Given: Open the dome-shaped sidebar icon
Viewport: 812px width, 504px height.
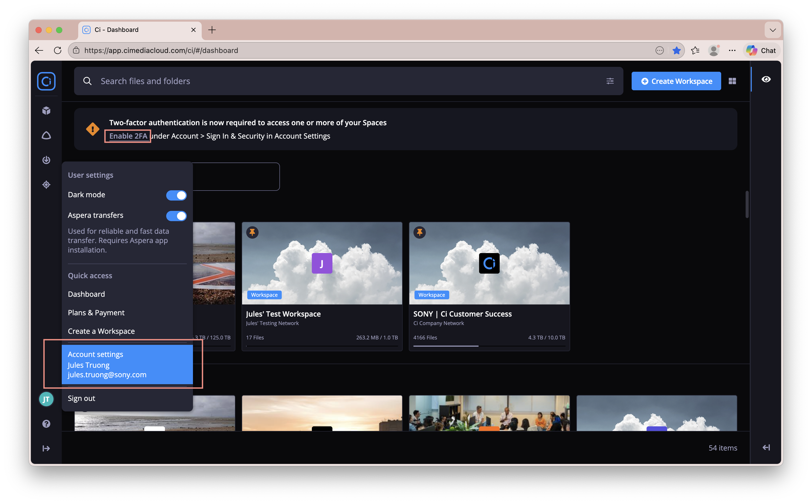Looking at the screenshot, I should coord(46,135).
